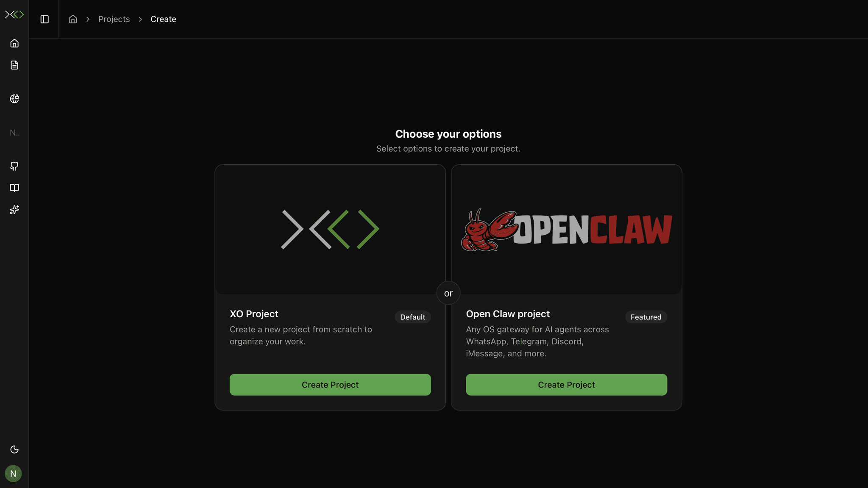
Task: Open the GitHub icon in sidebar
Action: [x=14, y=166]
